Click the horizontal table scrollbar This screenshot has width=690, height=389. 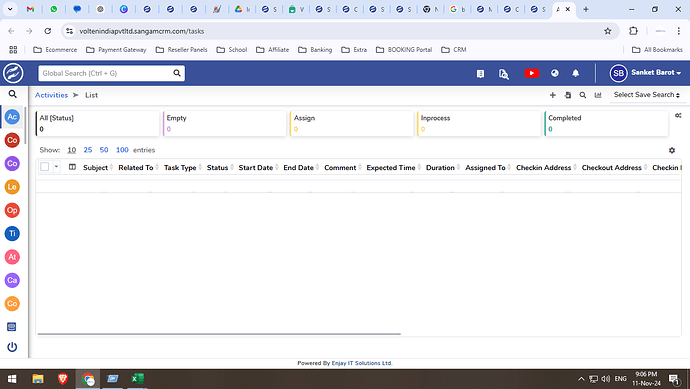219,334
